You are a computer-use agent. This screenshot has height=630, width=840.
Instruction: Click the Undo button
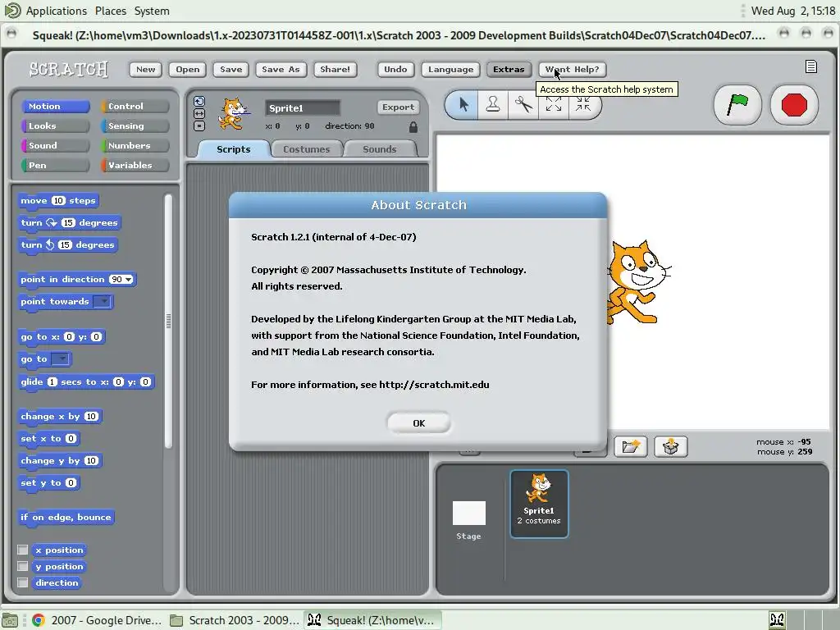tap(395, 69)
